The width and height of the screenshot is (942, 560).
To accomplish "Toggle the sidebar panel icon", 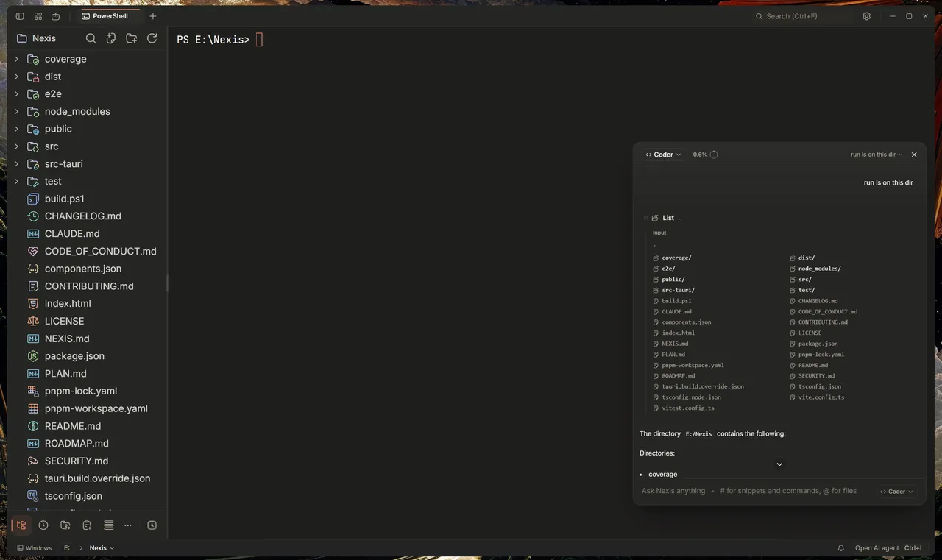I will point(20,16).
